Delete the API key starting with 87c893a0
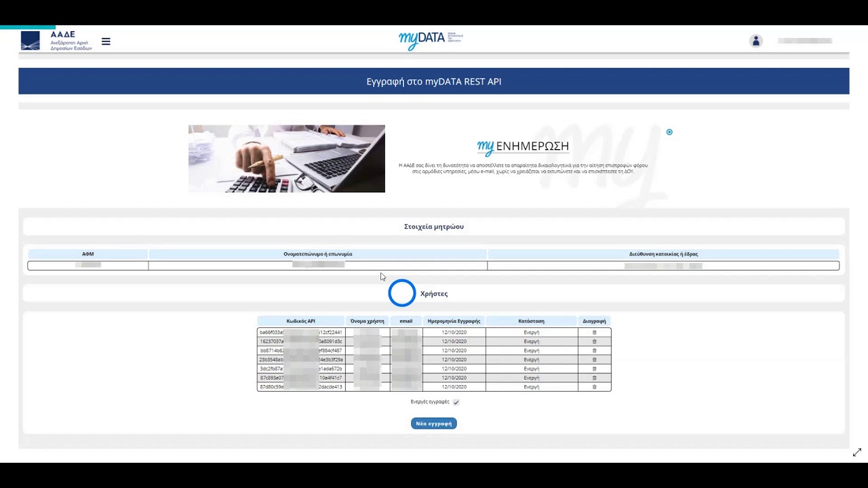This screenshot has width=868, height=488. point(594,378)
